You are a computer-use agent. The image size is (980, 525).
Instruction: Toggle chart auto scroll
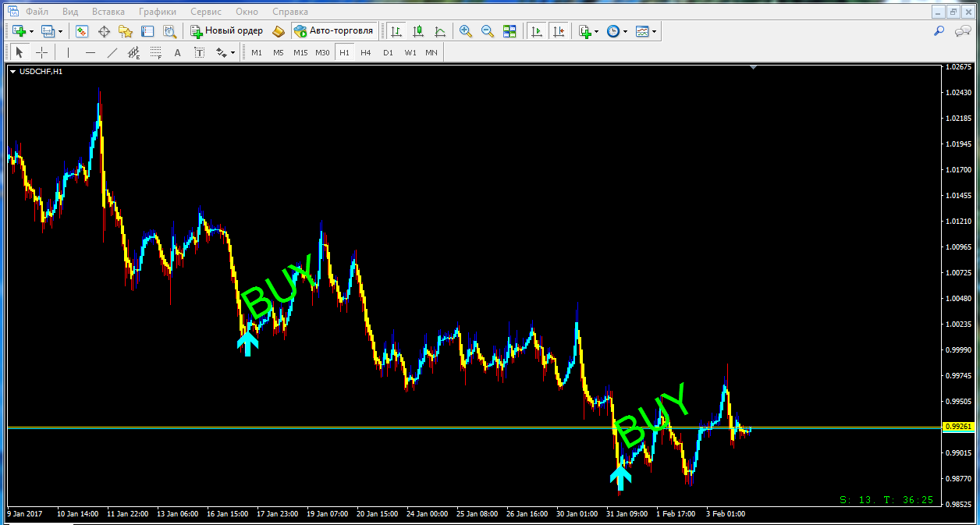pyautogui.click(x=536, y=31)
